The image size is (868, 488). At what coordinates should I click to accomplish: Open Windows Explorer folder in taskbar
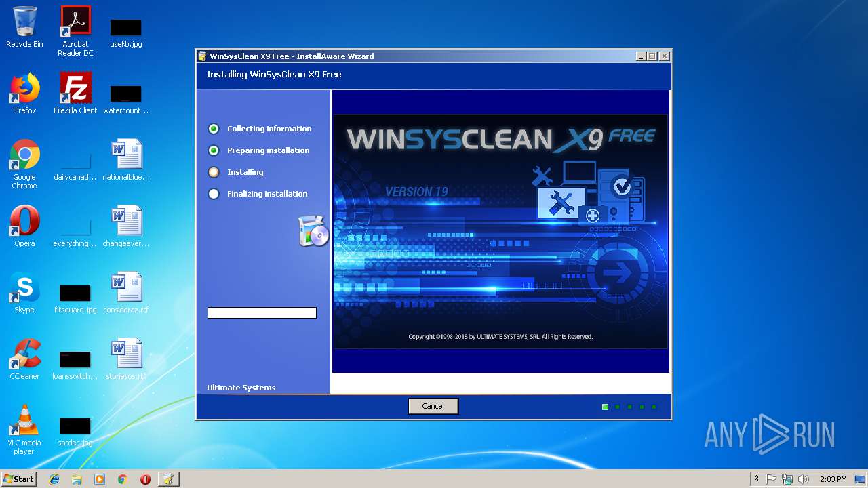[x=77, y=479]
